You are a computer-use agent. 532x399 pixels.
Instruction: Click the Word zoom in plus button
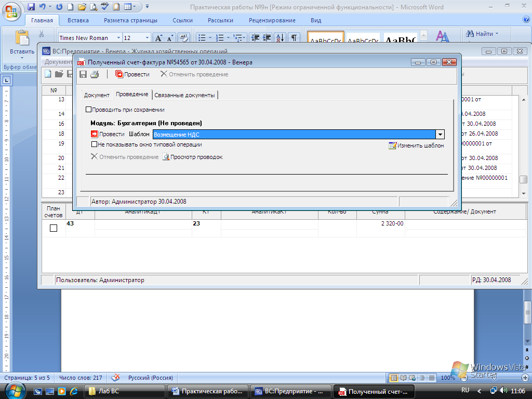tap(525, 378)
